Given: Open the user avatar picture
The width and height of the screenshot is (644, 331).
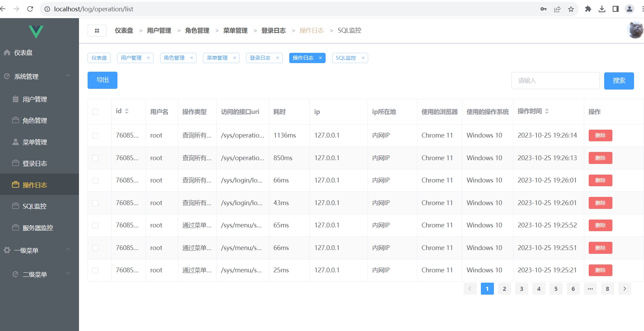Looking at the screenshot, I should [x=635, y=30].
